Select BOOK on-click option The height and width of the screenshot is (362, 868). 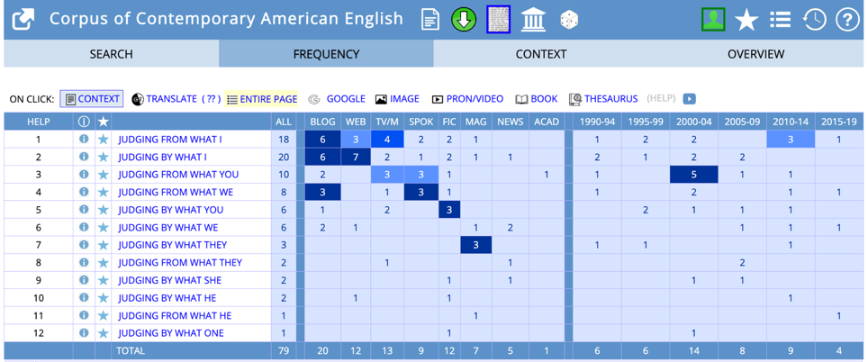point(537,99)
